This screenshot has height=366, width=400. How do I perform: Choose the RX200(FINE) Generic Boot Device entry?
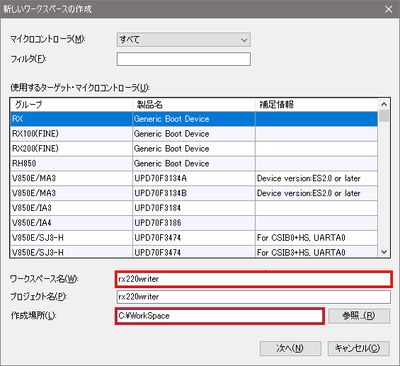coord(194,149)
